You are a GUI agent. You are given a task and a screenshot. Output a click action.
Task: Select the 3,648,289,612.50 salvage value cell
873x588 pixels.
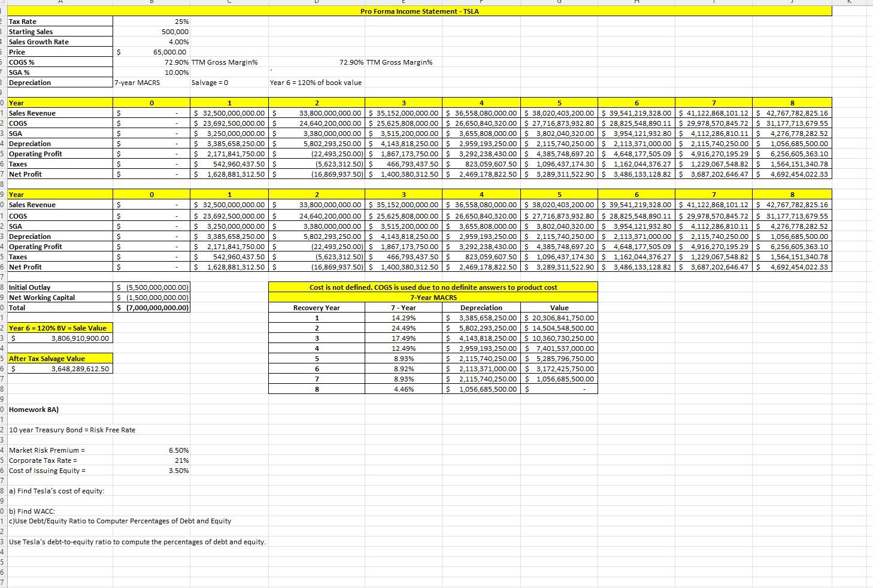60,369
